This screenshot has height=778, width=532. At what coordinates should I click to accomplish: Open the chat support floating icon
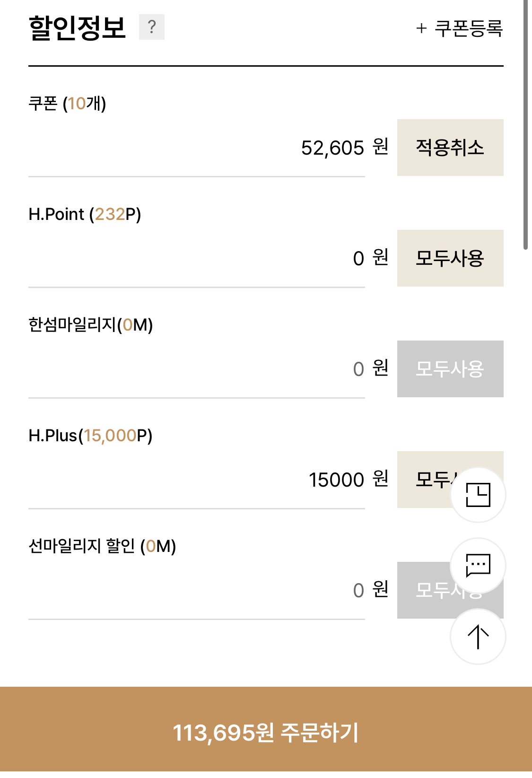coord(478,565)
